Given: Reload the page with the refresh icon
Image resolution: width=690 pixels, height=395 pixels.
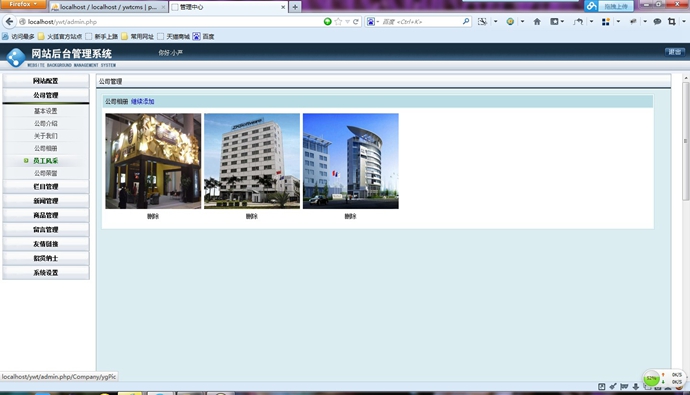Looking at the screenshot, I should (356, 22).
